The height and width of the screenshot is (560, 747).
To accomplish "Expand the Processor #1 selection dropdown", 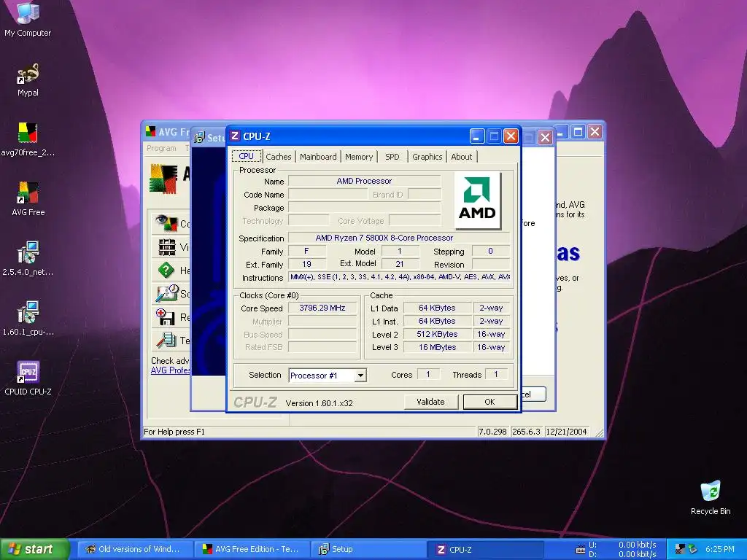I will 360,376.
